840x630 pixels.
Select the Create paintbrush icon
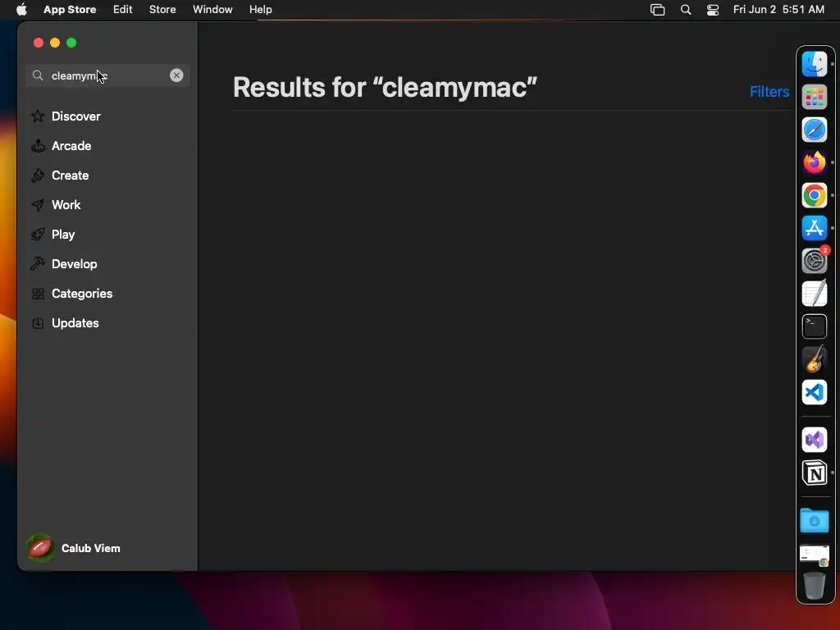38,176
